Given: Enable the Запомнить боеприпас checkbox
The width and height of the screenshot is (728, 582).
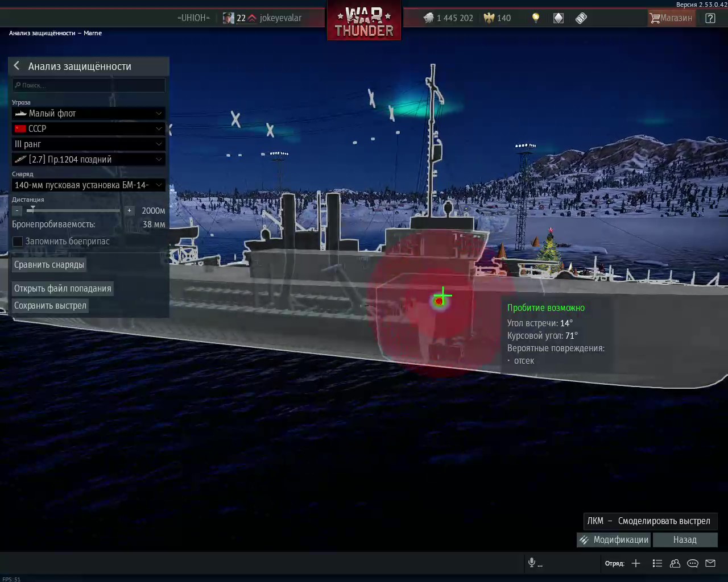Looking at the screenshot, I should pyautogui.click(x=18, y=241).
